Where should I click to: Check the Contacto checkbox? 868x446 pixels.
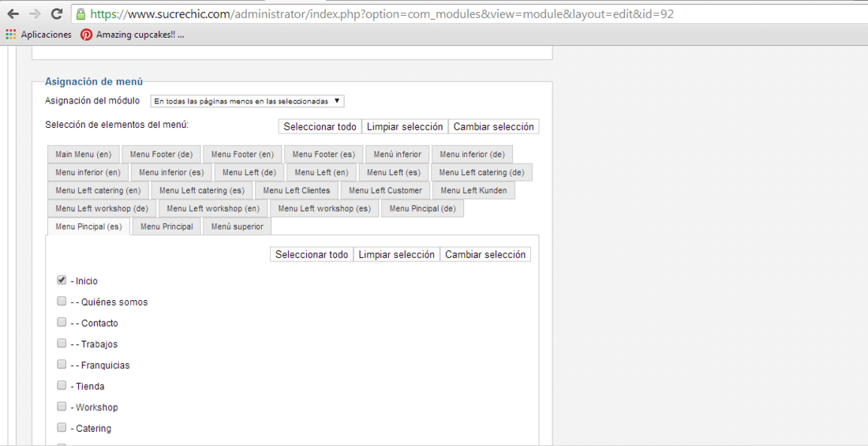point(62,322)
